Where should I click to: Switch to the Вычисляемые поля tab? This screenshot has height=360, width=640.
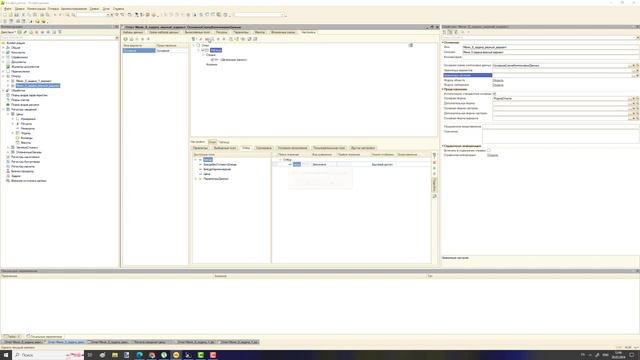pos(197,32)
